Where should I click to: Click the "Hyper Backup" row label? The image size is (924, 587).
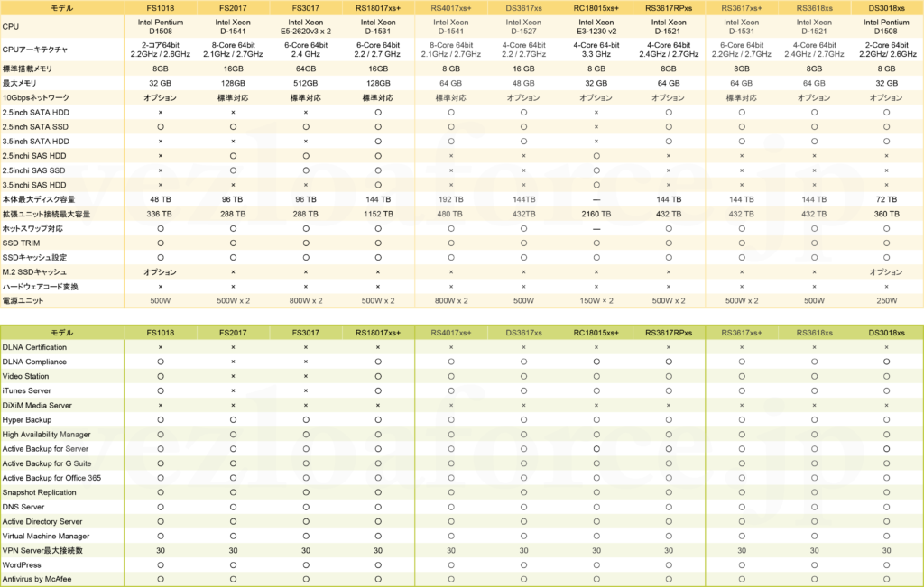click(x=26, y=420)
